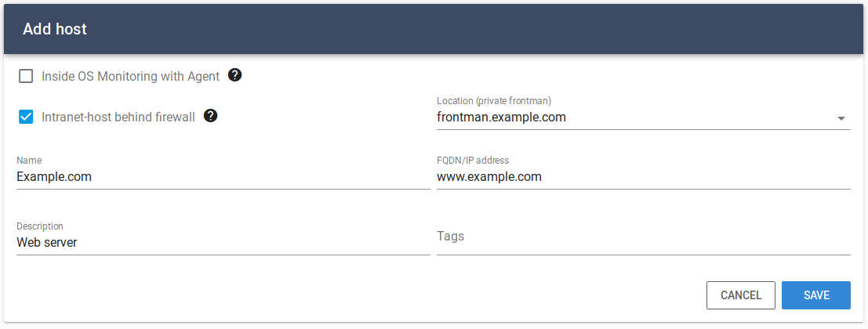The width and height of the screenshot is (868, 329).
Task: Expand the Location dropdown arrow
Action: (x=841, y=118)
